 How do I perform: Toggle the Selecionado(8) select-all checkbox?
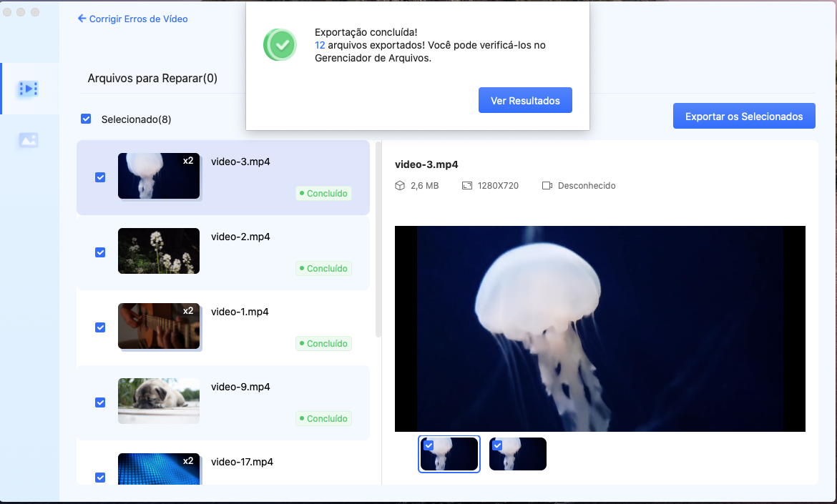pos(86,119)
